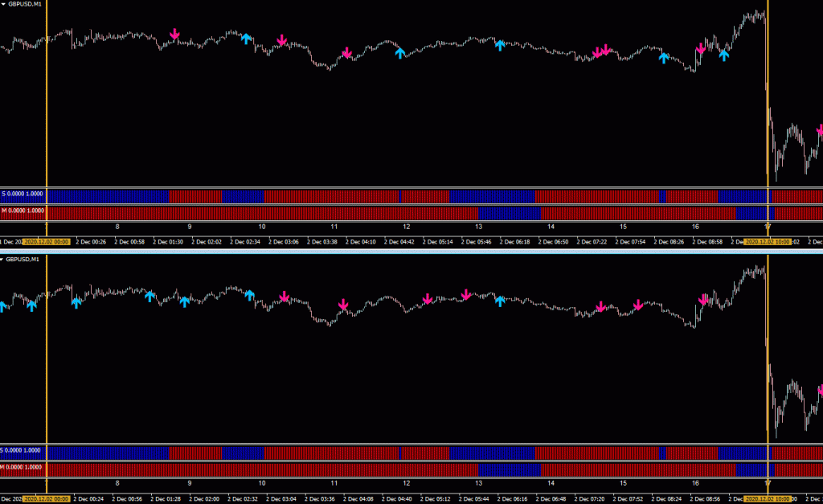
Task: Click the 'S 0.0000 1.0000' indicator label in upper chart
Action: point(23,194)
